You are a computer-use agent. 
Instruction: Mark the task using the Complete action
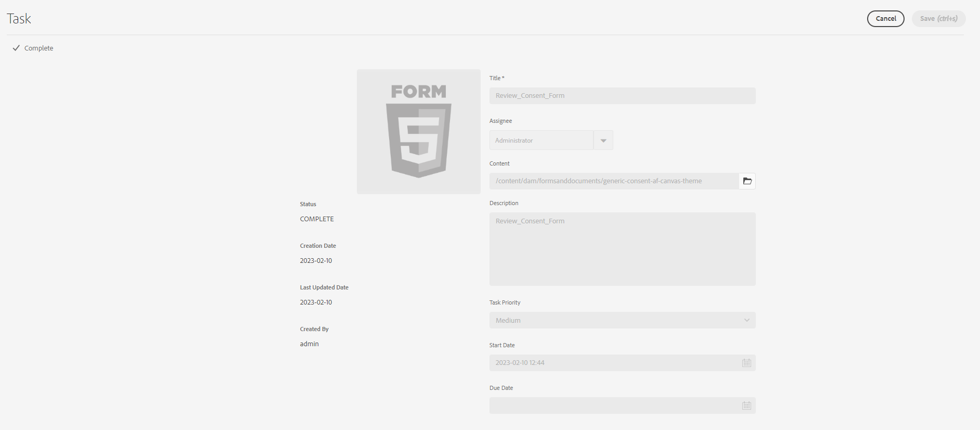(x=33, y=48)
